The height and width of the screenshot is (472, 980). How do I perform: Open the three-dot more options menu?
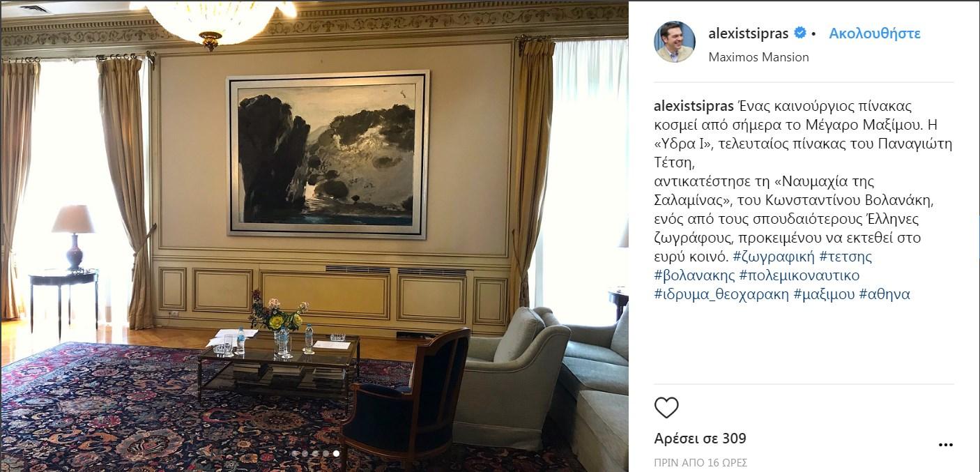945,445
